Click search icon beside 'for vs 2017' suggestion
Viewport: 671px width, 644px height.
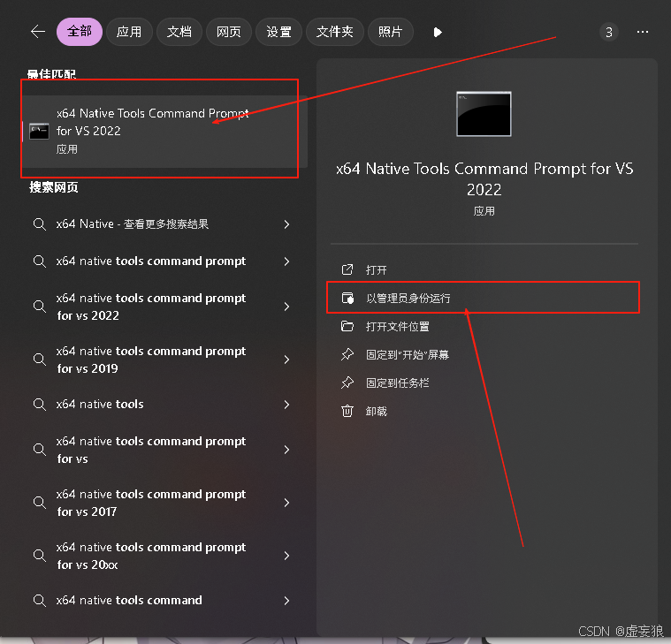coord(40,503)
